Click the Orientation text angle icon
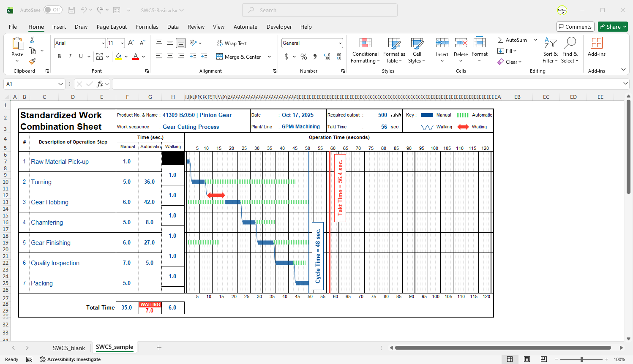633x364 pixels. coord(193,43)
